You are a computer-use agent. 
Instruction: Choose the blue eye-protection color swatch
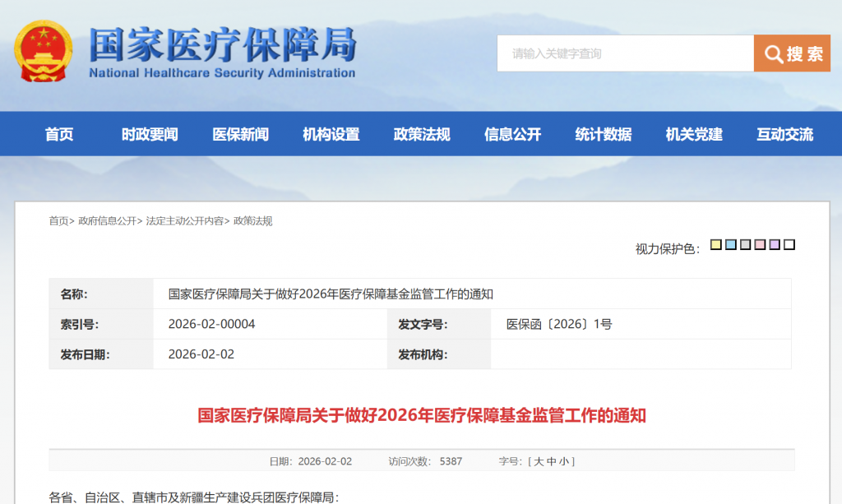(x=731, y=245)
